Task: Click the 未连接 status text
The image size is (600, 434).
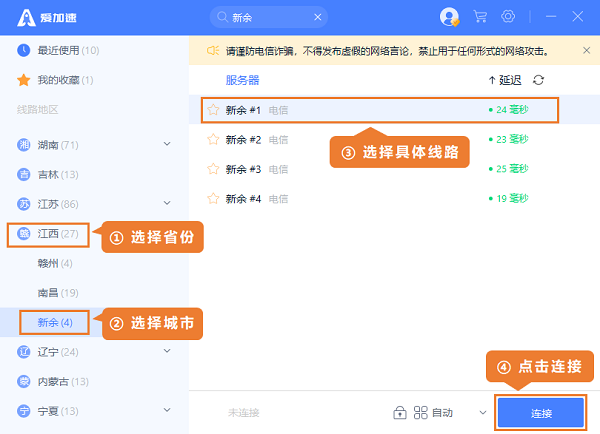Action: click(x=243, y=413)
